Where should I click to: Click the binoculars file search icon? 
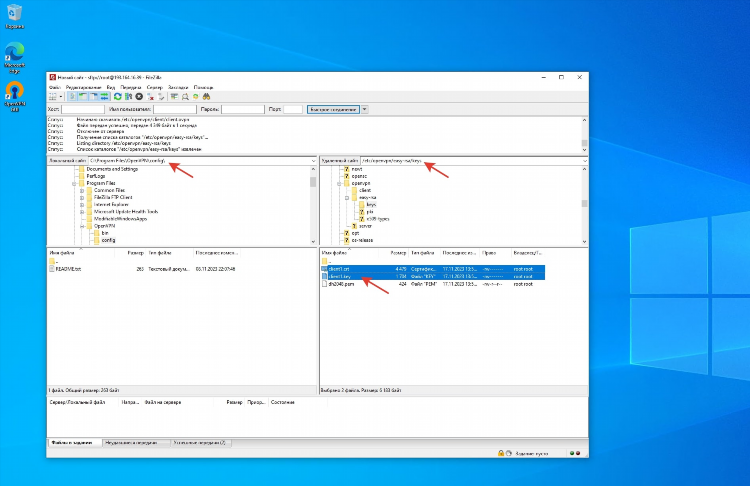click(x=206, y=97)
